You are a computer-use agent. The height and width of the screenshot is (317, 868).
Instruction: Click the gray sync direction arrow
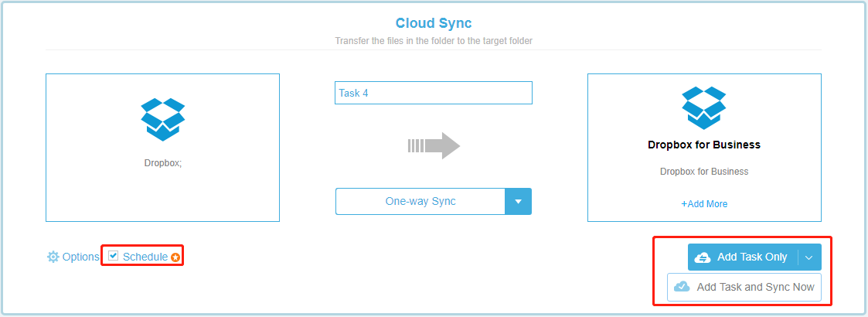click(x=434, y=146)
